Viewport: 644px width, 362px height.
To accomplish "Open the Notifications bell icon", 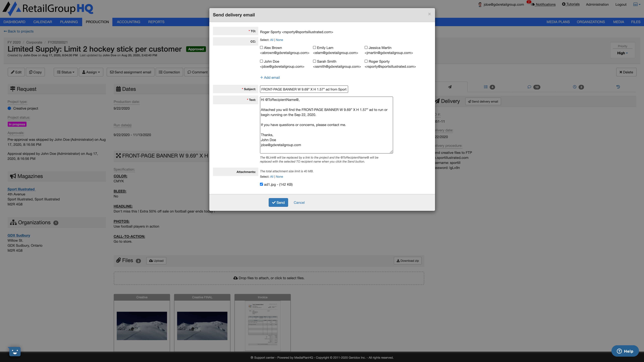I will click(533, 5).
